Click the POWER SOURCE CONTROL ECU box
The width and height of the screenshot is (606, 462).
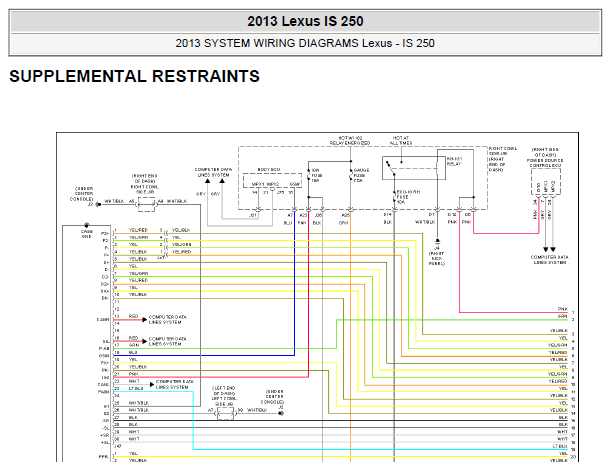tap(546, 182)
